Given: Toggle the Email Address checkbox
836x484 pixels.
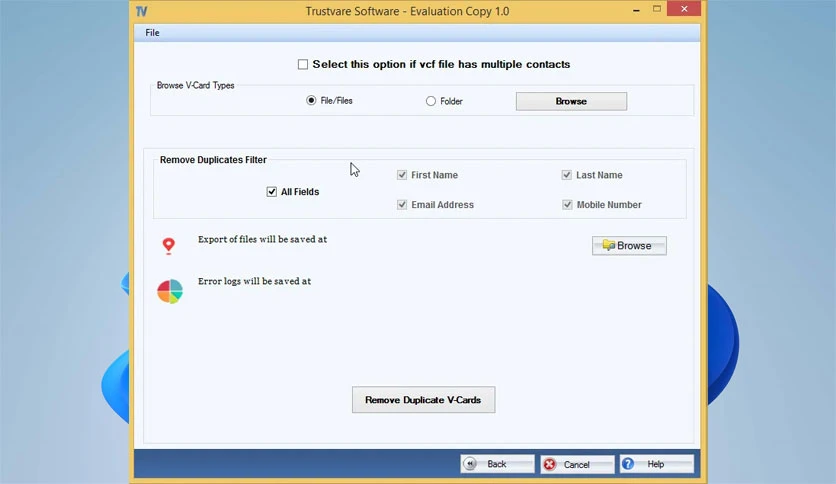Looking at the screenshot, I should click(x=402, y=205).
